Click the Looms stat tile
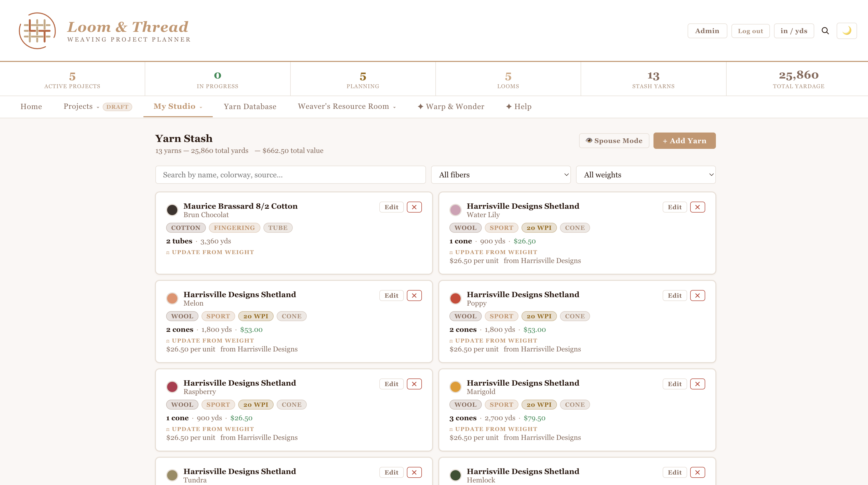This screenshot has width=868, height=485. click(508, 79)
